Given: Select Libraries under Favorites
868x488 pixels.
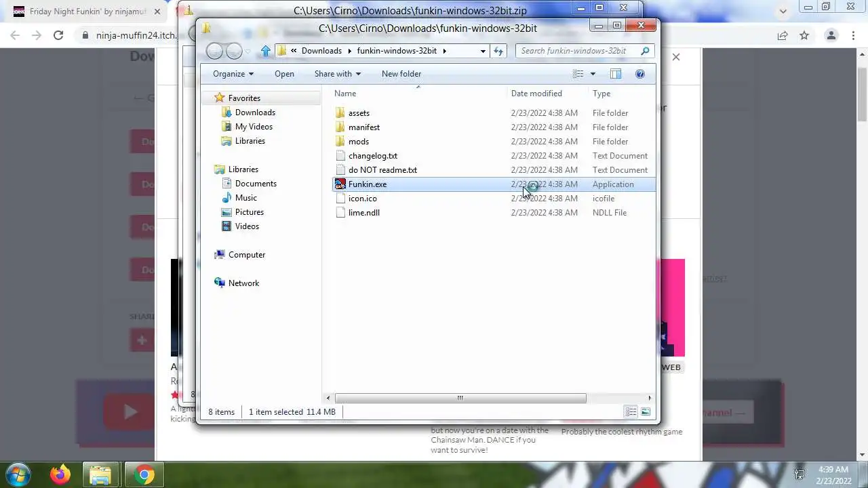Looking at the screenshot, I should pyautogui.click(x=250, y=141).
